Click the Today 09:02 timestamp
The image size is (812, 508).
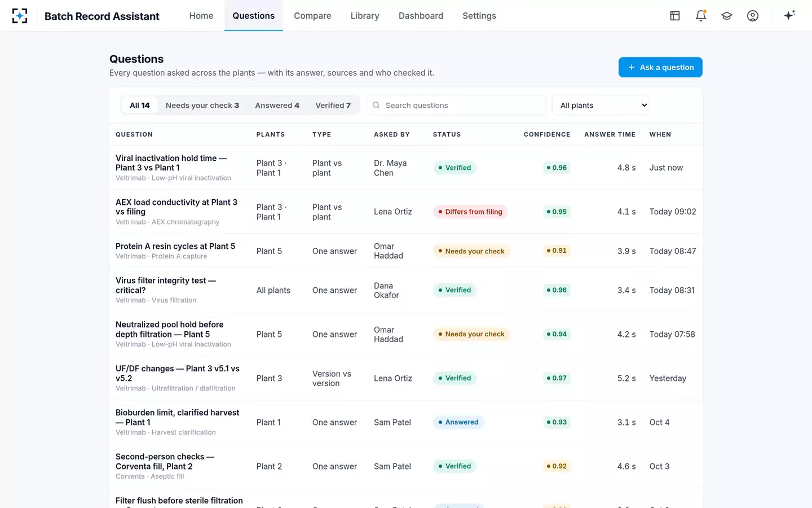(673, 212)
